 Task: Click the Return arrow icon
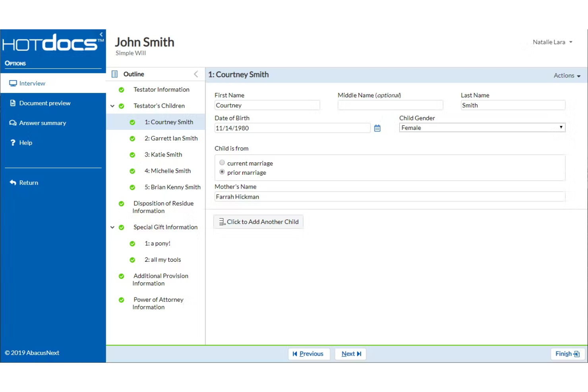click(x=13, y=182)
